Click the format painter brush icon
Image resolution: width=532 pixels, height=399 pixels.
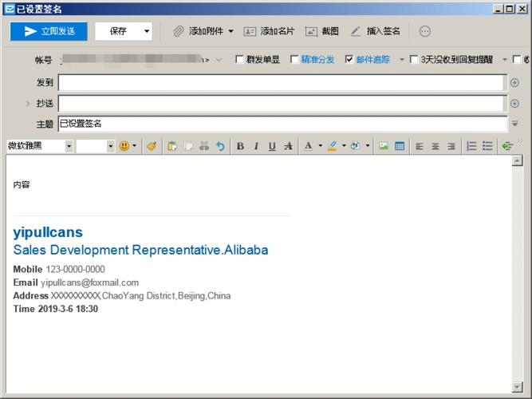(x=152, y=146)
